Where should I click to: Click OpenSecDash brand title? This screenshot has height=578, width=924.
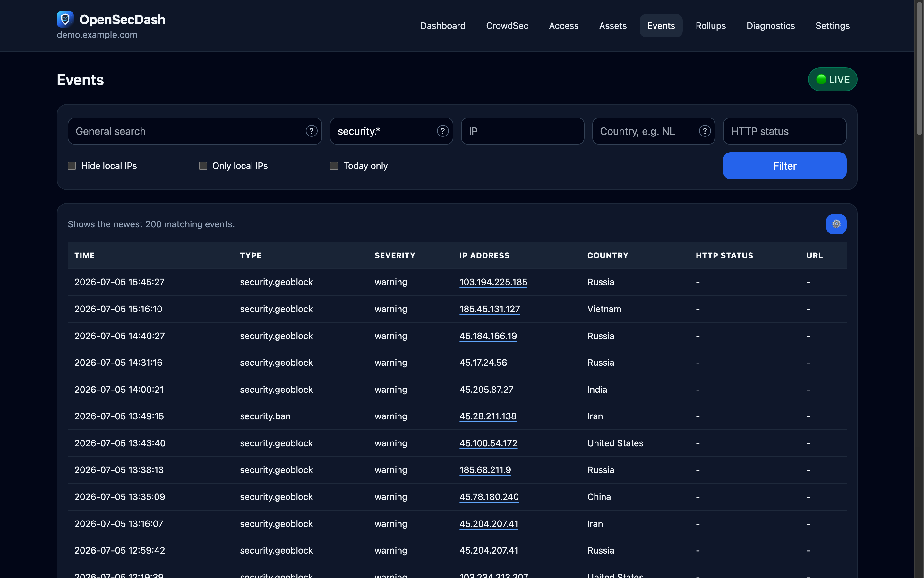(x=122, y=20)
